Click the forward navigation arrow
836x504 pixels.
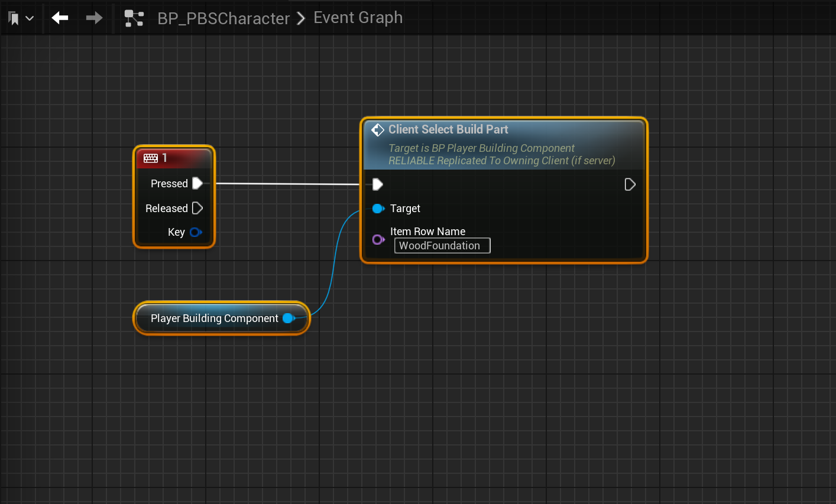[94, 18]
